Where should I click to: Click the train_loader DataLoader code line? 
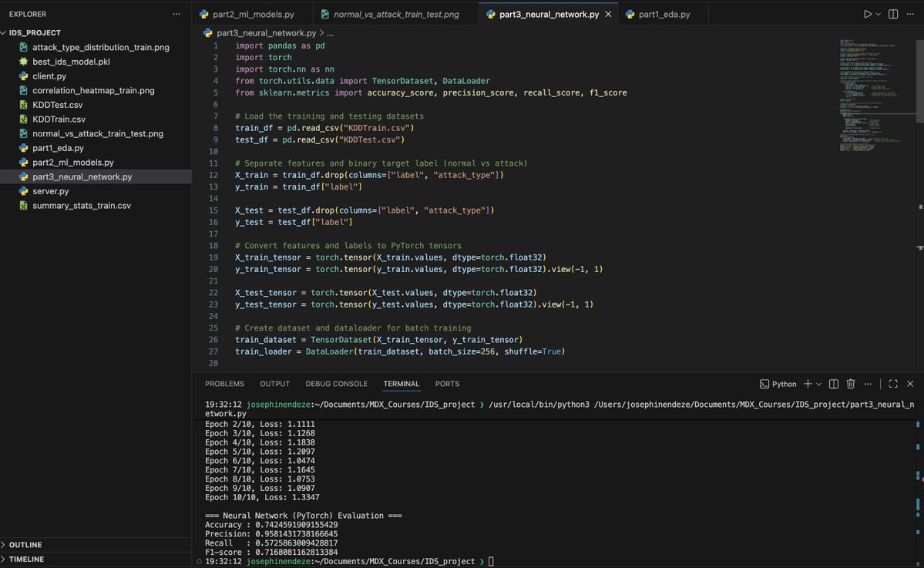(x=400, y=351)
